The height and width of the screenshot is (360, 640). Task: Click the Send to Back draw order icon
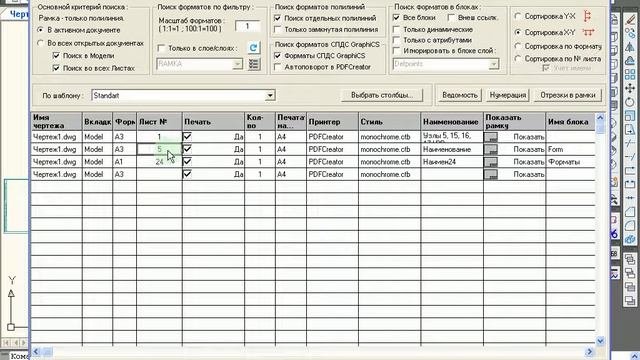(630, 272)
